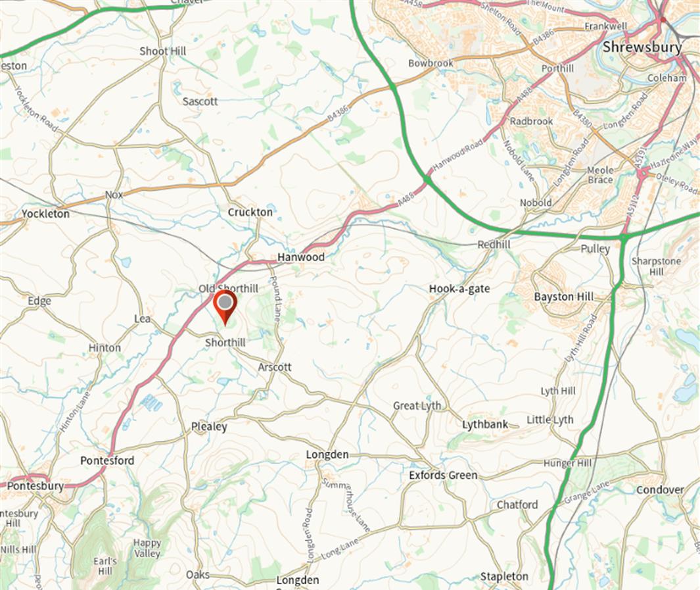Select the Exfords Green label
This screenshot has height=590, width=700.
click(443, 475)
